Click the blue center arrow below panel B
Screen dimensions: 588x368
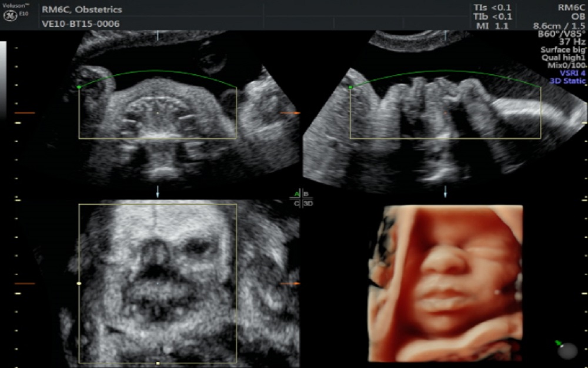click(x=445, y=191)
